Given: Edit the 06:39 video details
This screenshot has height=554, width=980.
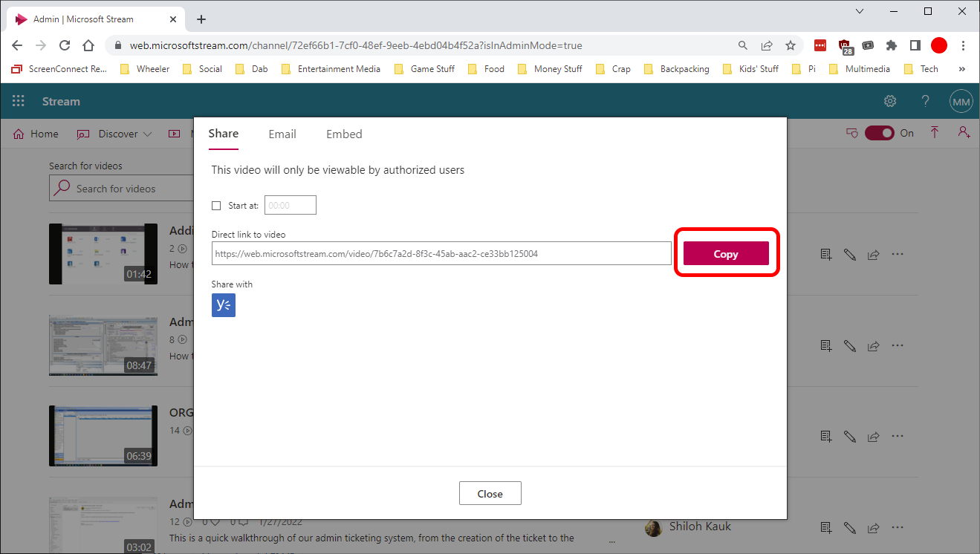Looking at the screenshot, I should point(850,437).
